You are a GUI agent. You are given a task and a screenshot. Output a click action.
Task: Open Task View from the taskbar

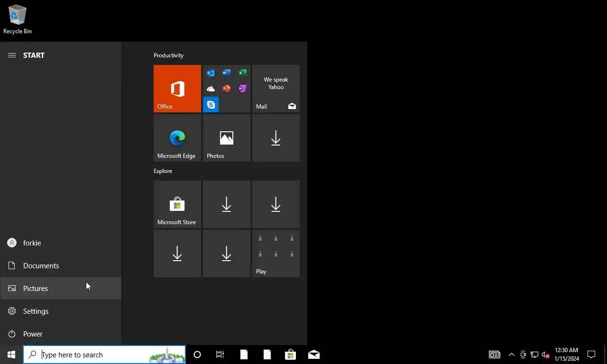point(220,355)
